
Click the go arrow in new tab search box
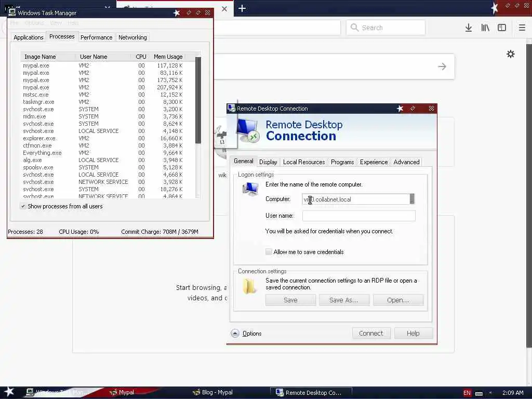pos(442,66)
